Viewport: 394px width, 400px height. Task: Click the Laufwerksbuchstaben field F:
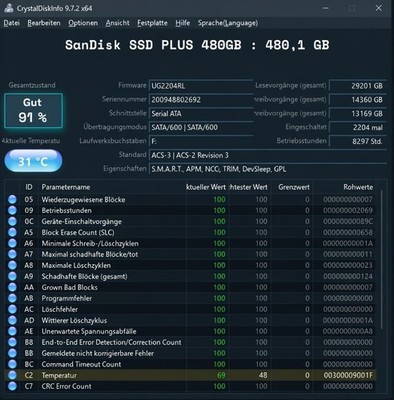[201, 141]
